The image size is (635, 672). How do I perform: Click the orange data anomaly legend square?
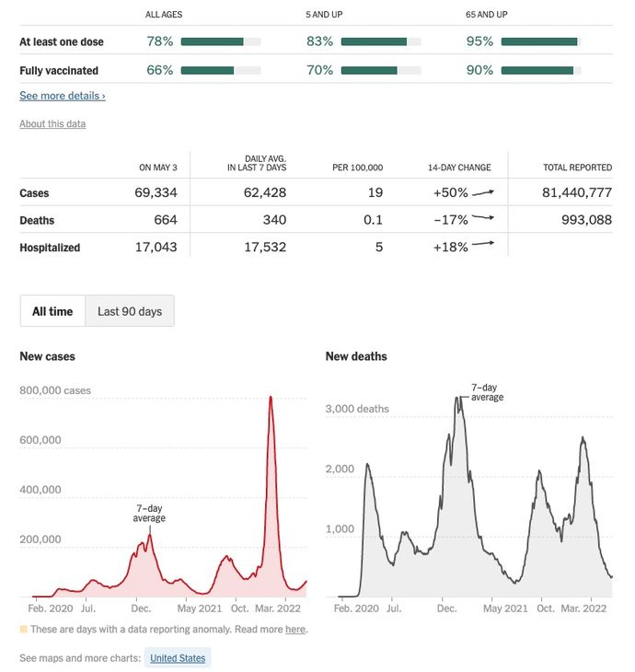23,630
